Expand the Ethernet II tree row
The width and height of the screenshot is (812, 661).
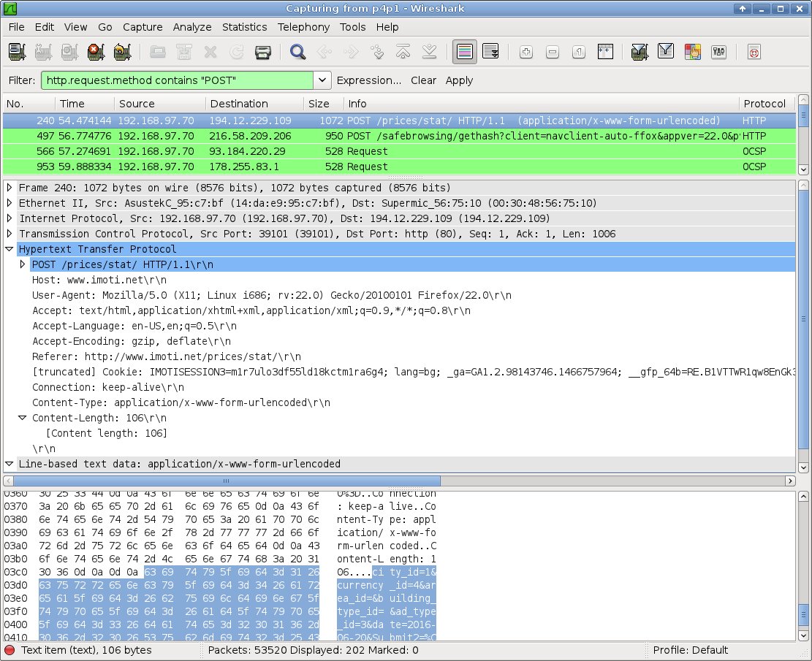click(10, 203)
